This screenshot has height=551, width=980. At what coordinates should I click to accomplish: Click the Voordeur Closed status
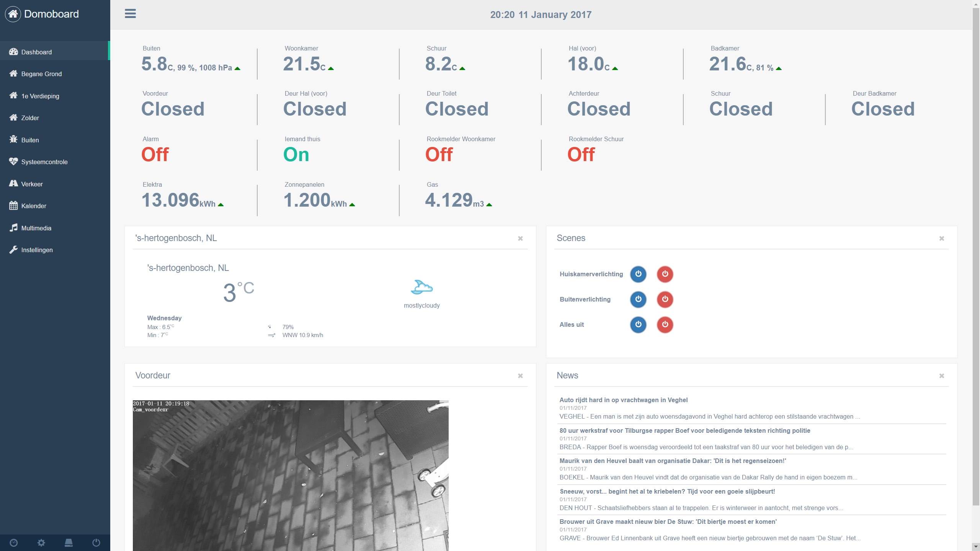click(x=173, y=109)
